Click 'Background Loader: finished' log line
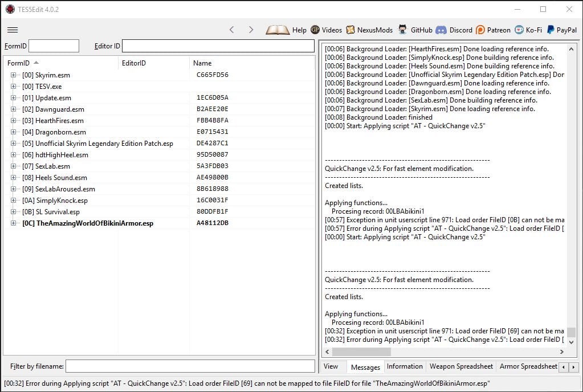The image size is (583, 392). click(378, 117)
